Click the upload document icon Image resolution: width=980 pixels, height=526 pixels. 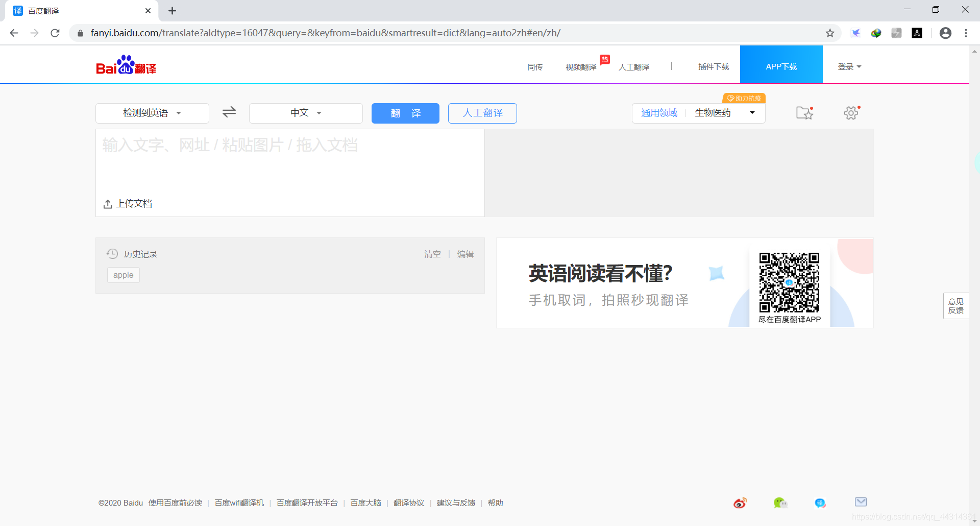click(x=108, y=204)
